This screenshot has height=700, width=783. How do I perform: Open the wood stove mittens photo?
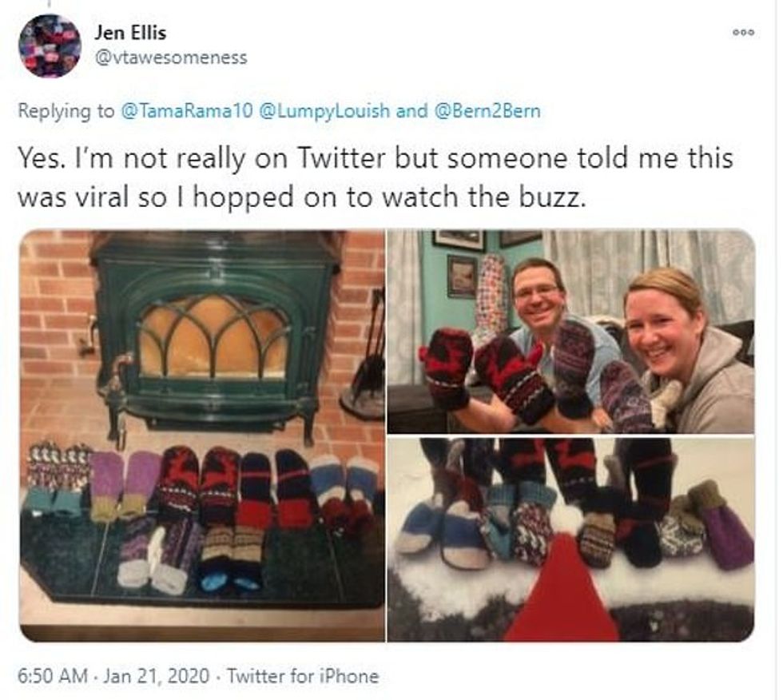point(203,436)
